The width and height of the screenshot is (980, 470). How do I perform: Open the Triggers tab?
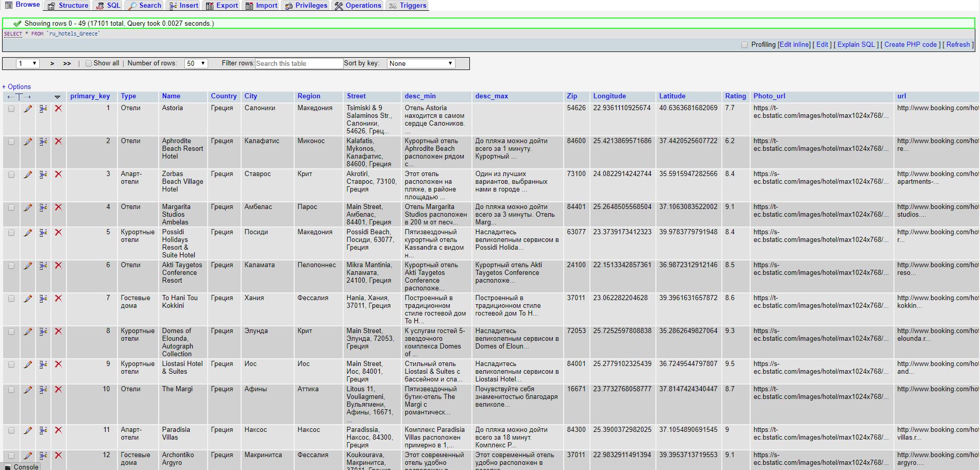tap(407, 6)
